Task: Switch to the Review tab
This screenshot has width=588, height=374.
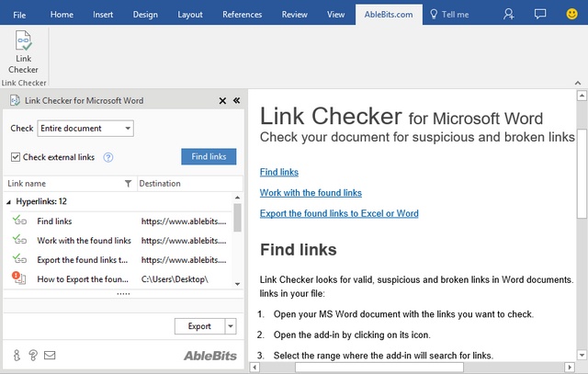Action: click(294, 15)
